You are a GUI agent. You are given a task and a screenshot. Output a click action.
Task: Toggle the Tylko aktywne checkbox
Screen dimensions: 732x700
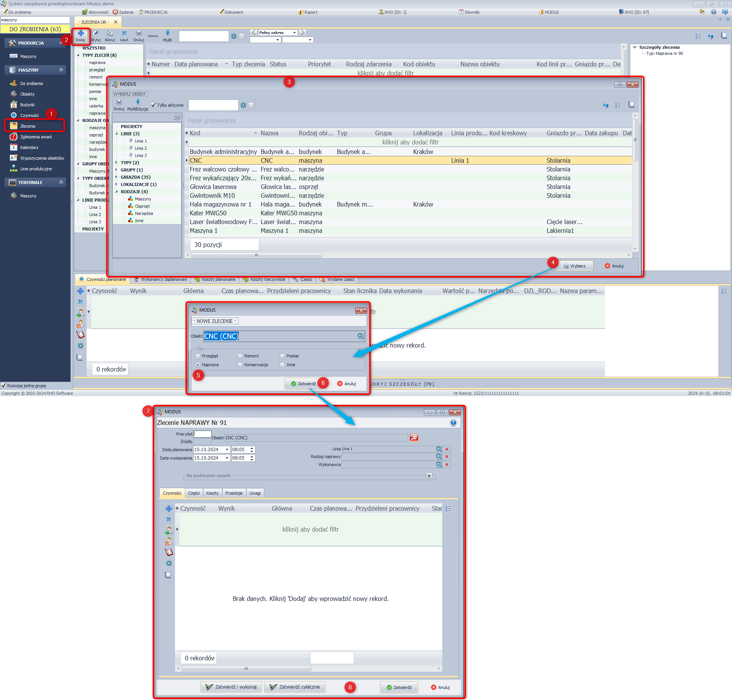(x=153, y=105)
